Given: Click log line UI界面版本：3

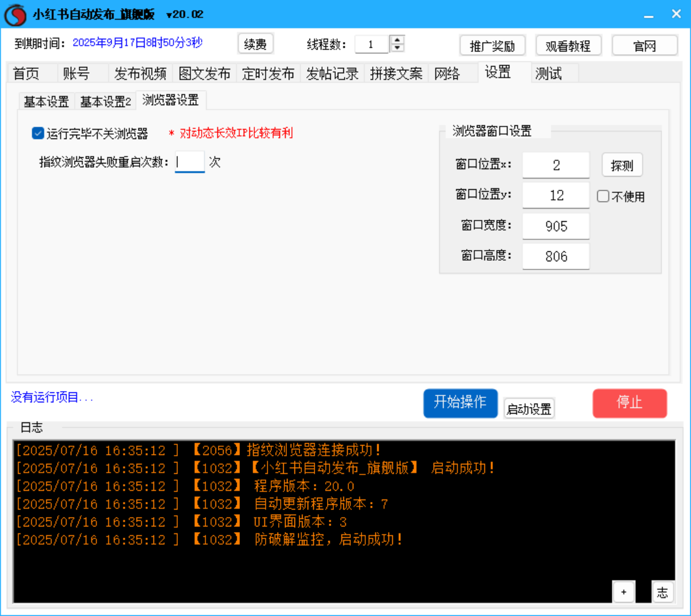Looking at the screenshot, I should click(x=182, y=521).
